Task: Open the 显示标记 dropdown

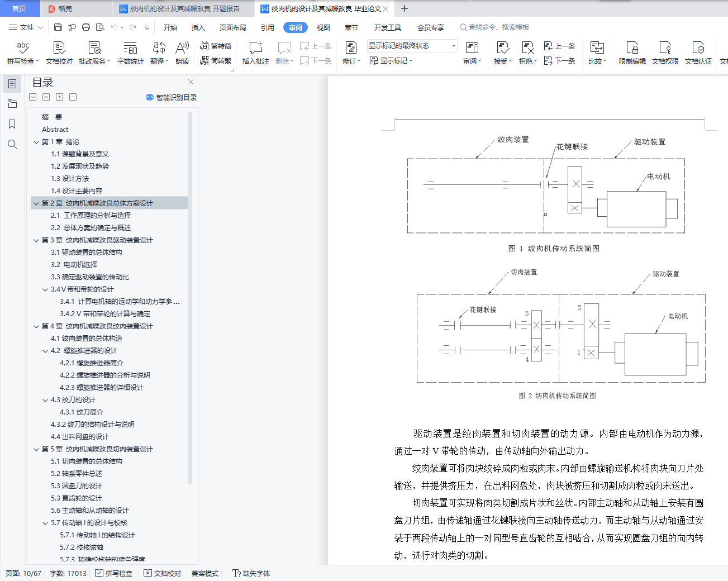Action: (x=391, y=60)
